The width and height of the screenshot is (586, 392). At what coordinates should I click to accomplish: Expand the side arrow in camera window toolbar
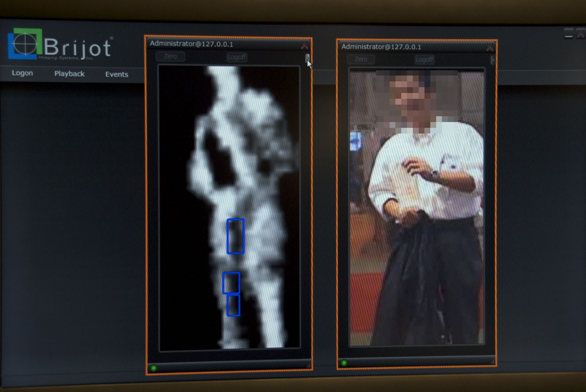coord(492,60)
